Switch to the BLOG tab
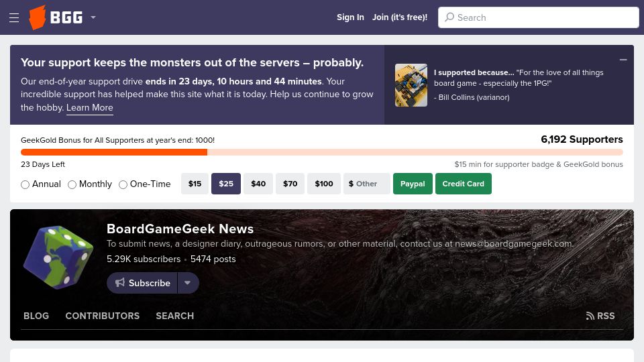Screen dimensions: 644x362 click(x=36, y=316)
